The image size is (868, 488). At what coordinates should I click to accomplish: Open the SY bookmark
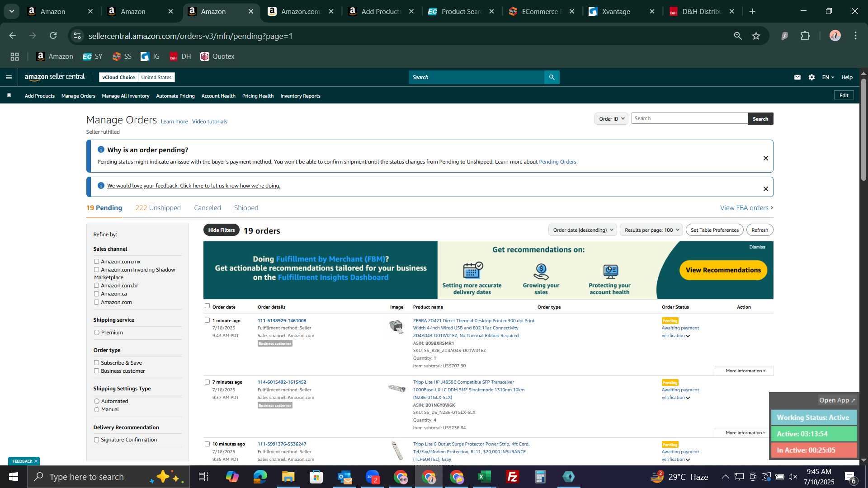tap(92, 56)
